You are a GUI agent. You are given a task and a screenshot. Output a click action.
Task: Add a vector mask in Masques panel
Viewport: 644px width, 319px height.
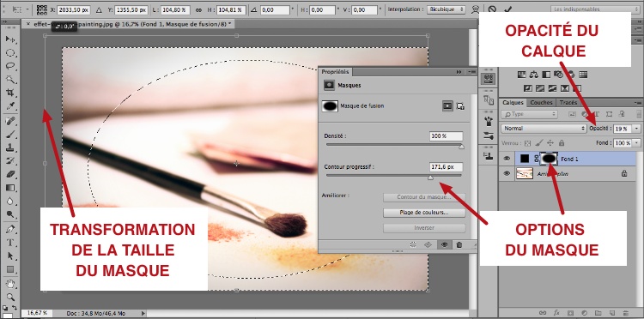460,106
